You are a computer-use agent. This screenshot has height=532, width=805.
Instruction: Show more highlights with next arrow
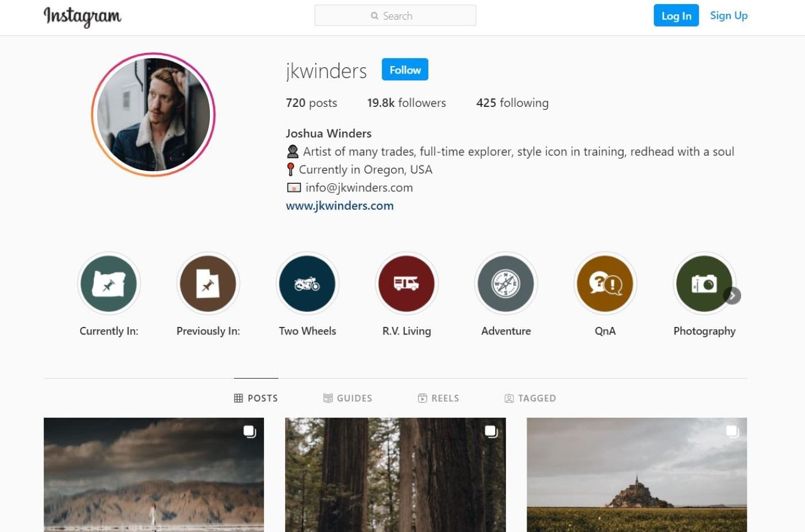[x=732, y=295]
